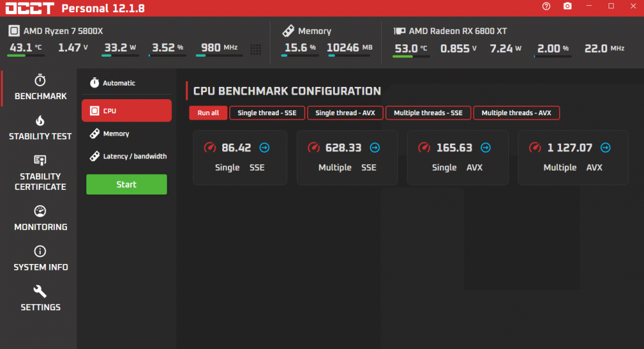Click the speedometer icon on Multiple SSE card

click(x=314, y=147)
